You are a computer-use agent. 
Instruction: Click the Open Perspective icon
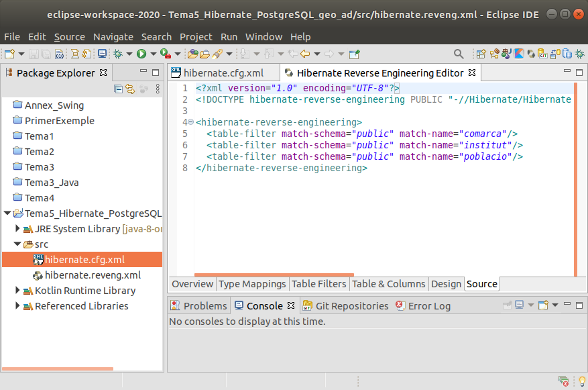tap(481, 54)
